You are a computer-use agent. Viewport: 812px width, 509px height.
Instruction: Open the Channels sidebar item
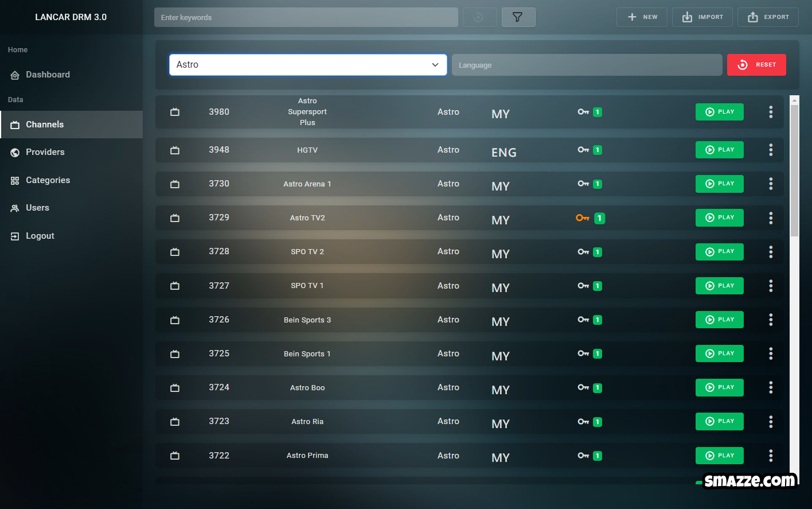[71, 125]
